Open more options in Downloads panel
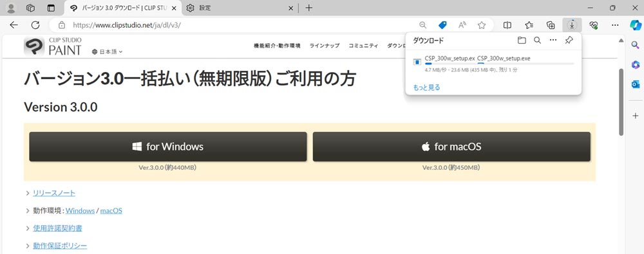644x254 pixels. 553,41
